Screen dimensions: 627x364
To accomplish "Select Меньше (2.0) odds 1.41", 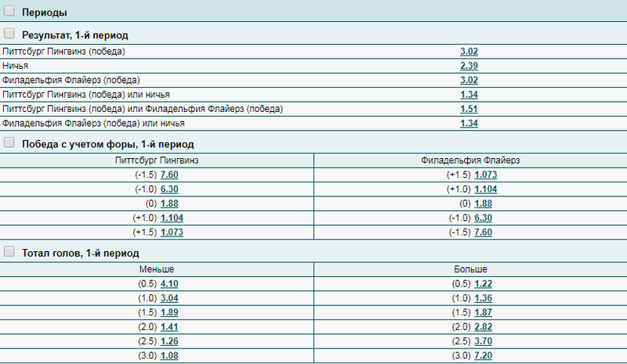I will [169, 327].
